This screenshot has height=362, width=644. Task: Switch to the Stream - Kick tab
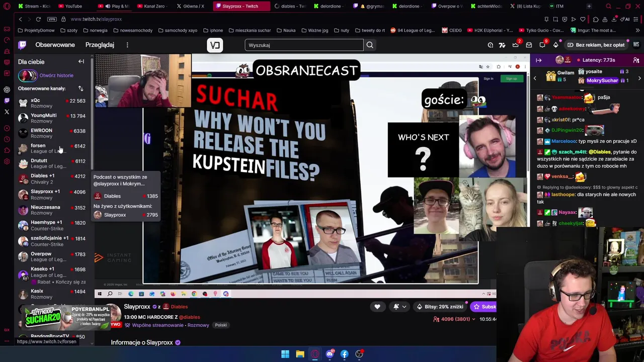click(x=34, y=6)
